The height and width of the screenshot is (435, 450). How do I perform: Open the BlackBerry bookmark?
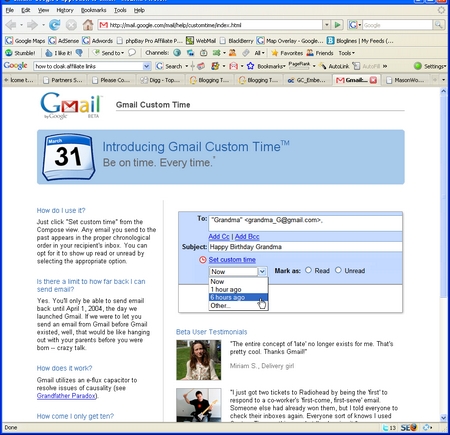236,41
